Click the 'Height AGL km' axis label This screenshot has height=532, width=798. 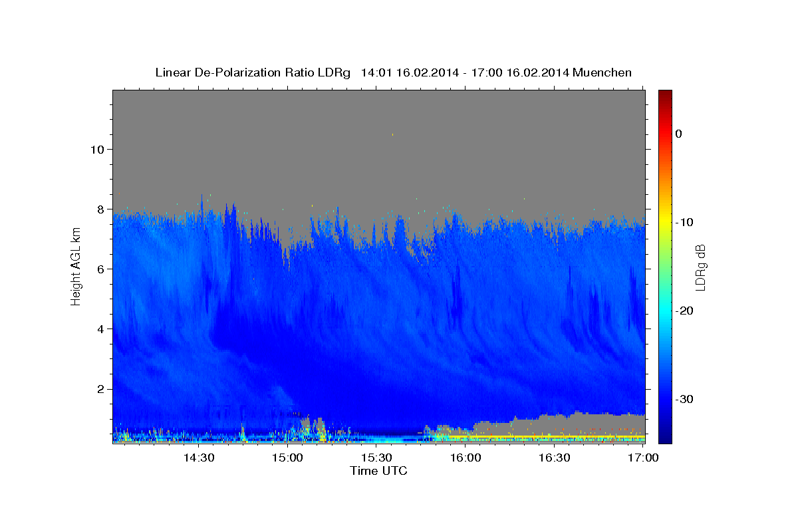[x=76, y=266]
